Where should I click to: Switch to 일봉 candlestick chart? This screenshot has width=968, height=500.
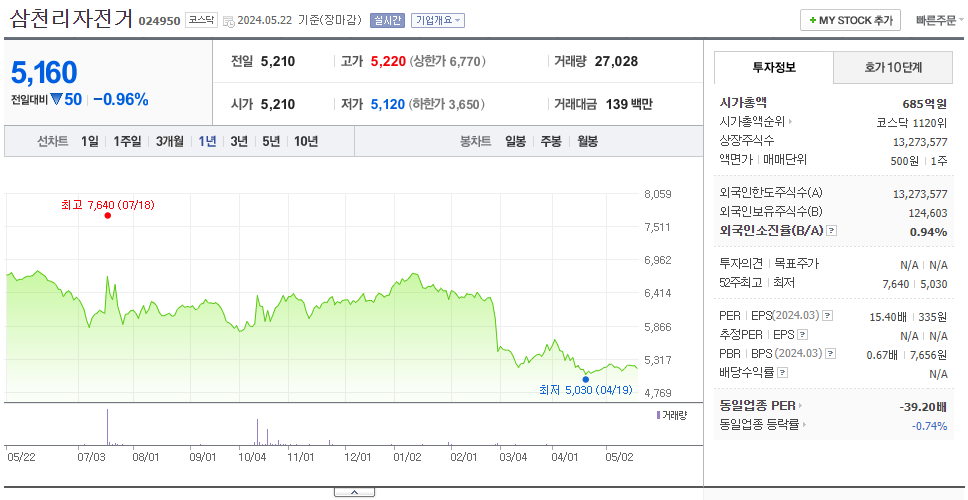[x=515, y=141]
